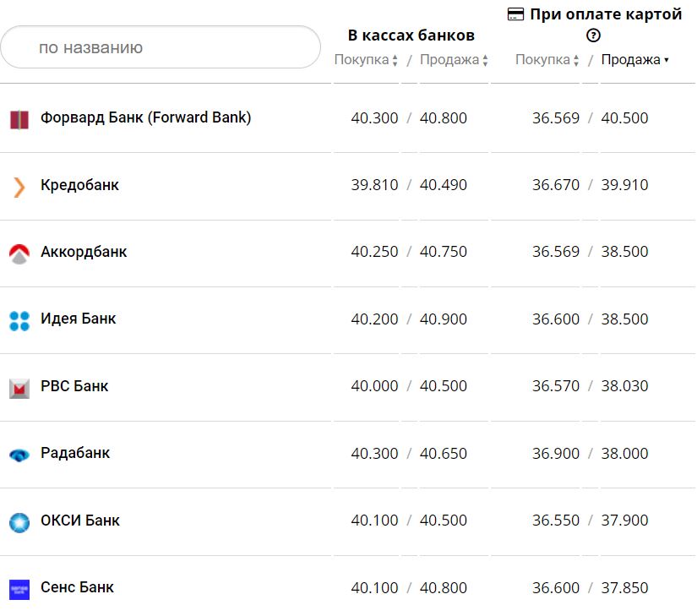Click the РВС Банк logo icon
Image resolution: width=697 pixels, height=616 pixels.
(19, 388)
